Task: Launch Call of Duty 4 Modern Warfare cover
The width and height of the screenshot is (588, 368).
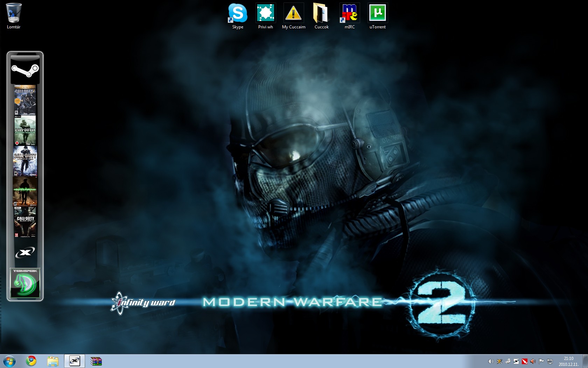Action: click(x=25, y=131)
